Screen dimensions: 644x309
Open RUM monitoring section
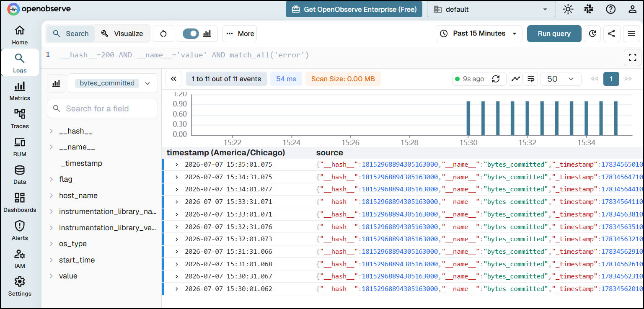tap(20, 147)
